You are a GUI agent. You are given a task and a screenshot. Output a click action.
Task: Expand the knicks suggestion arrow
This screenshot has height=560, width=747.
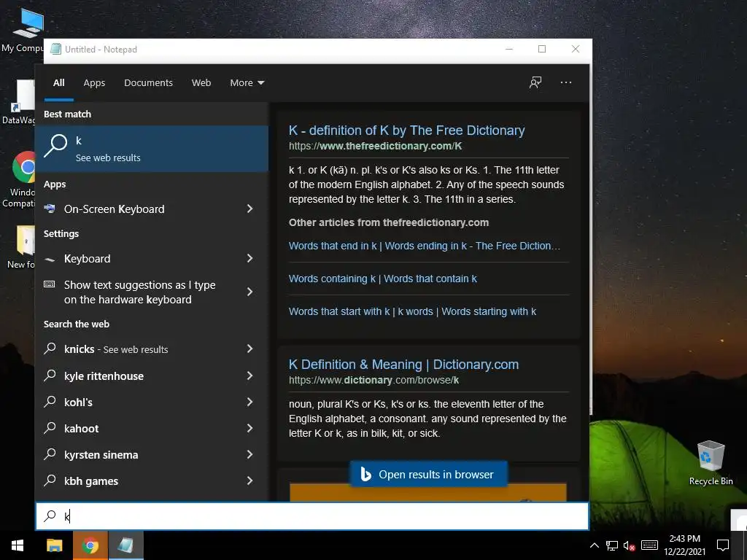pyautogui.click(x=249, y=349)
